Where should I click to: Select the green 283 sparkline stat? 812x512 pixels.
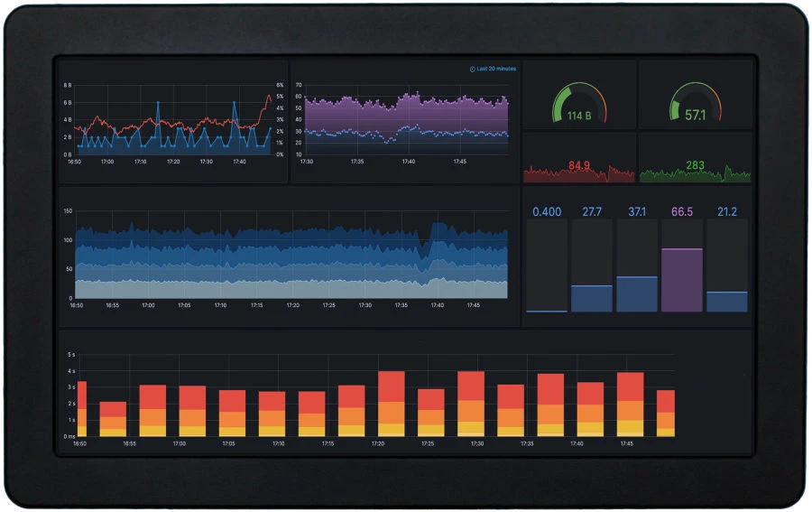tap(695, 163)
